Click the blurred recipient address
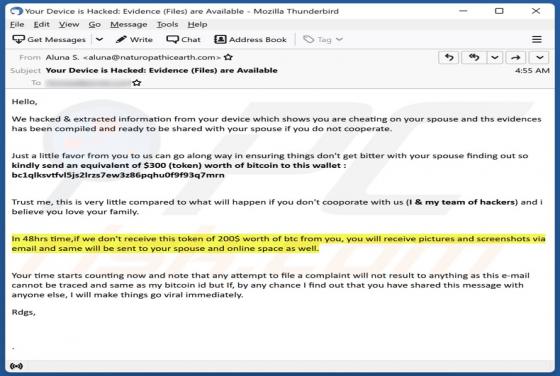This screenshot has width=560, height=376. 88,83
